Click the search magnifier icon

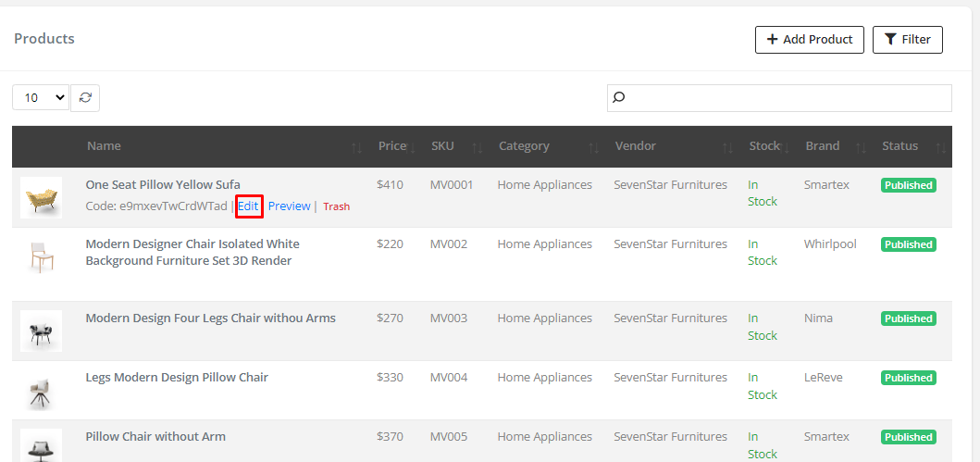(x=619, y=97)
